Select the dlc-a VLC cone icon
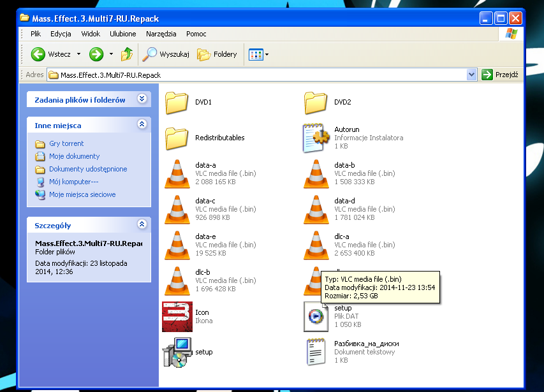This screenshot has height=392, width=544. coord(316,245)
